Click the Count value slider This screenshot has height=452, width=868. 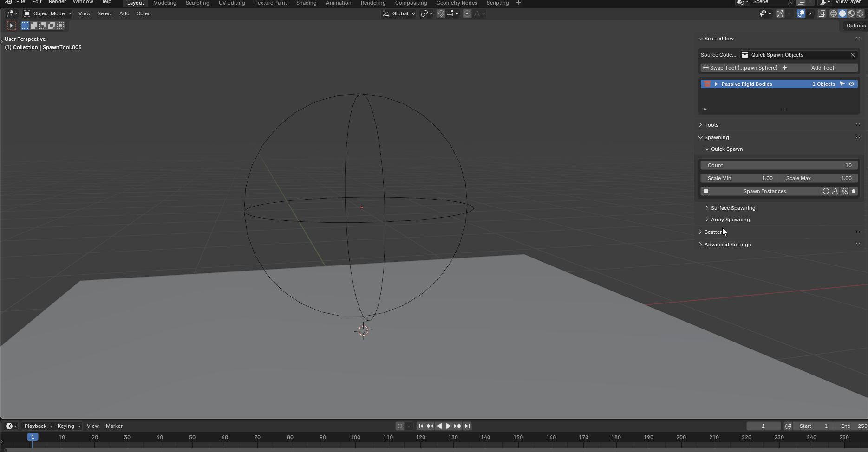(x=779, y=165)
